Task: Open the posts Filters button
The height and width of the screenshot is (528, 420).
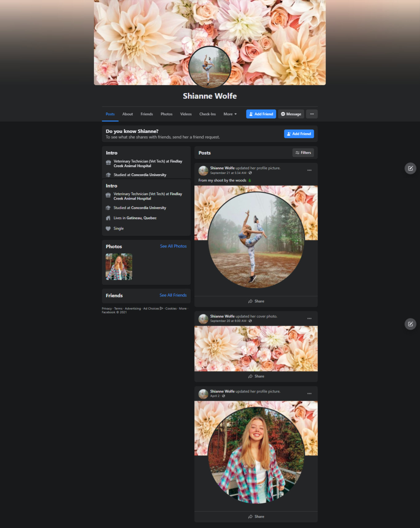Action: point(303,153)
